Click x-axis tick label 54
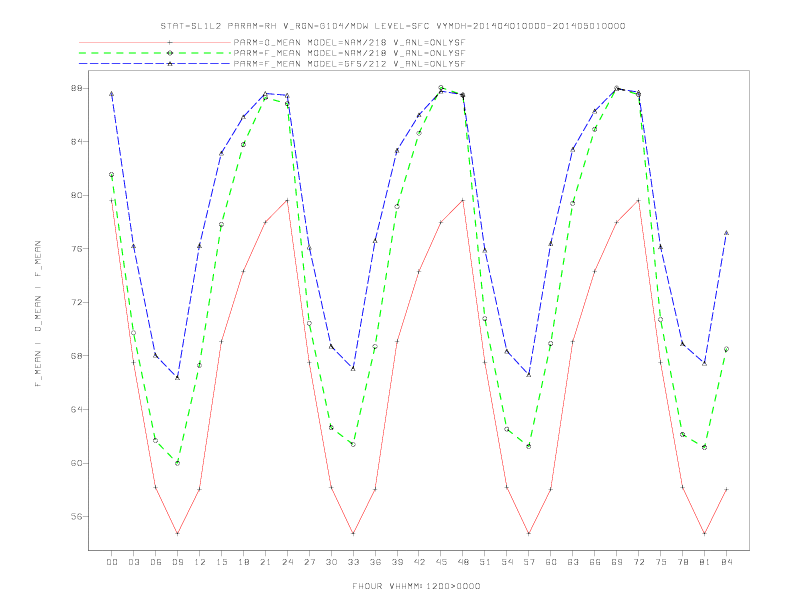 coord(507,562)
